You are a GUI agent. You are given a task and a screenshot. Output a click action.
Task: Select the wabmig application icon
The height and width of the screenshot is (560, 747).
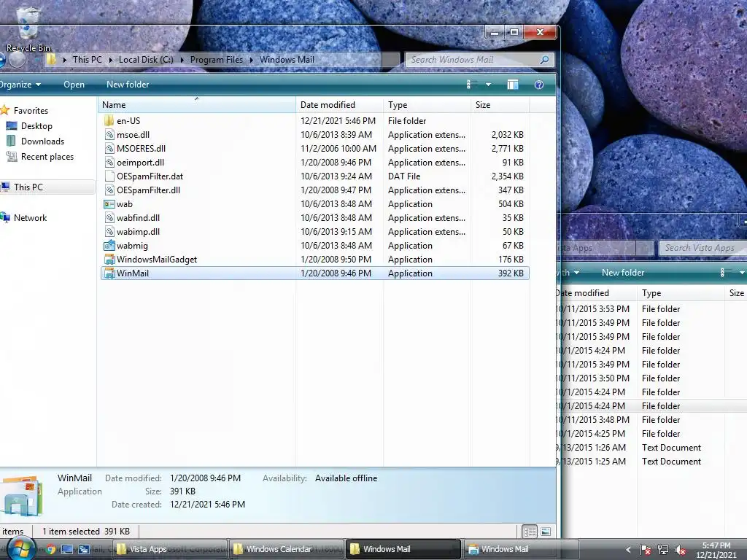tap(109, 245)
